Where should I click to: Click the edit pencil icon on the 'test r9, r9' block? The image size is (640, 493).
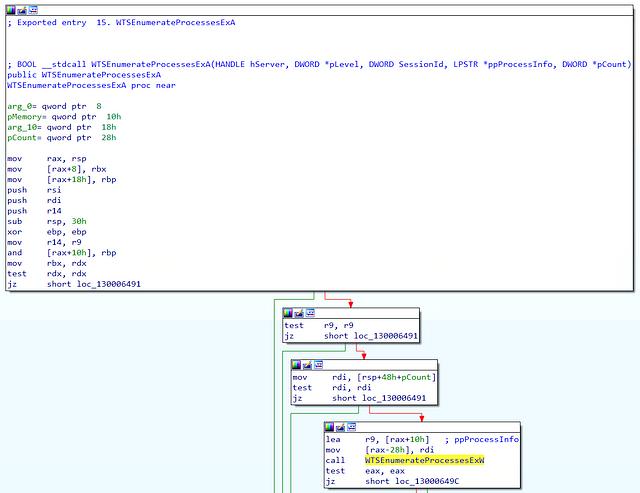coord(299,313)
